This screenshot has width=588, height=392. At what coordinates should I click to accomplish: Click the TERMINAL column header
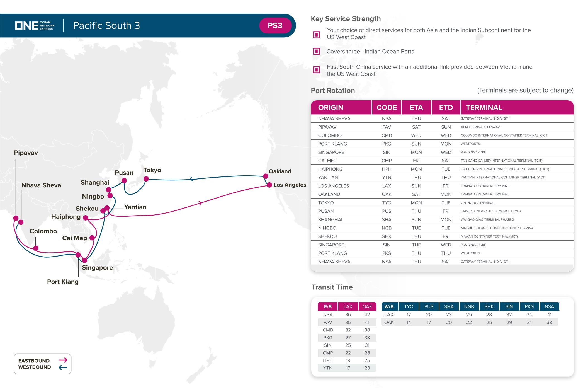[484, 108]
